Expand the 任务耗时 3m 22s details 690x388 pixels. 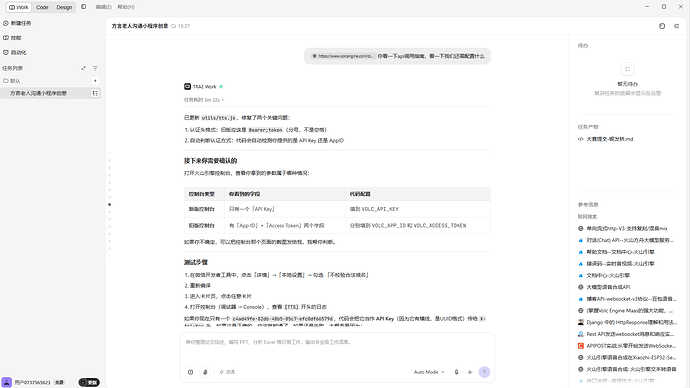[204, 100]
